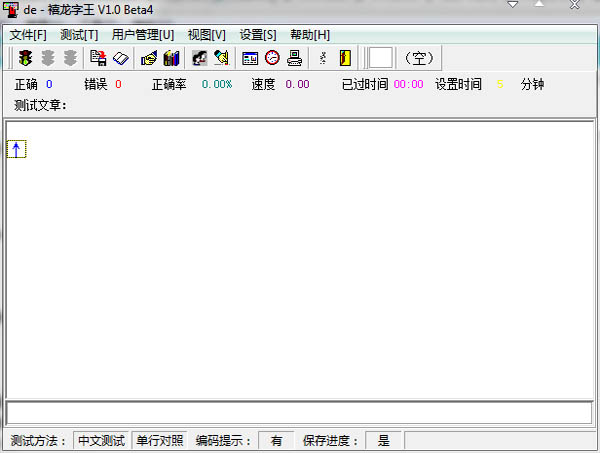
Task: Open the 用户管理[U] menu
Action: point(143,35)
